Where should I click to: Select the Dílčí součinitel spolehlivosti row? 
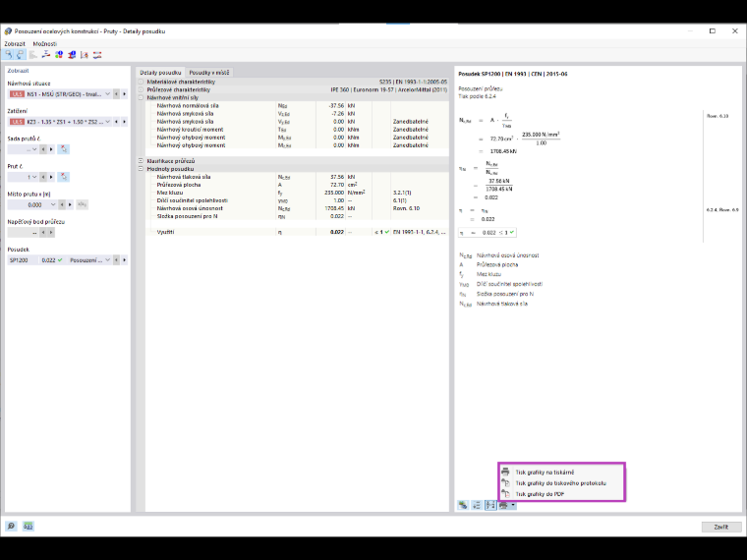[297, 200]
